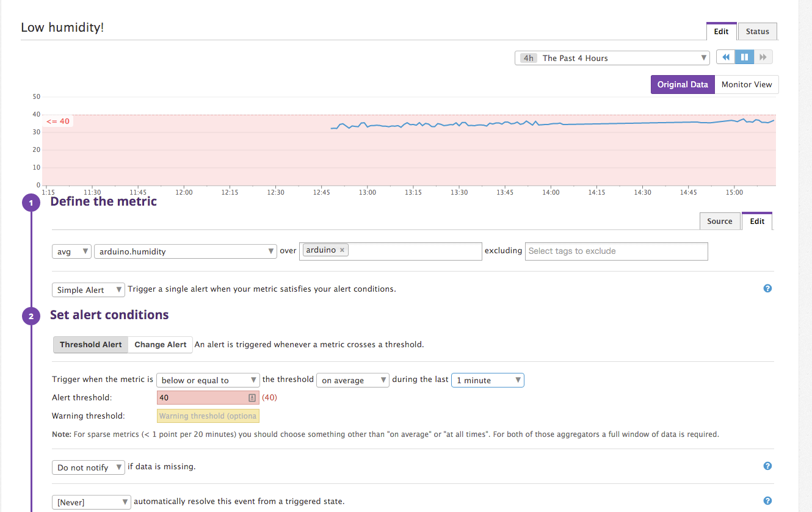Open the Source tab in metric definition

coord(719,222)
